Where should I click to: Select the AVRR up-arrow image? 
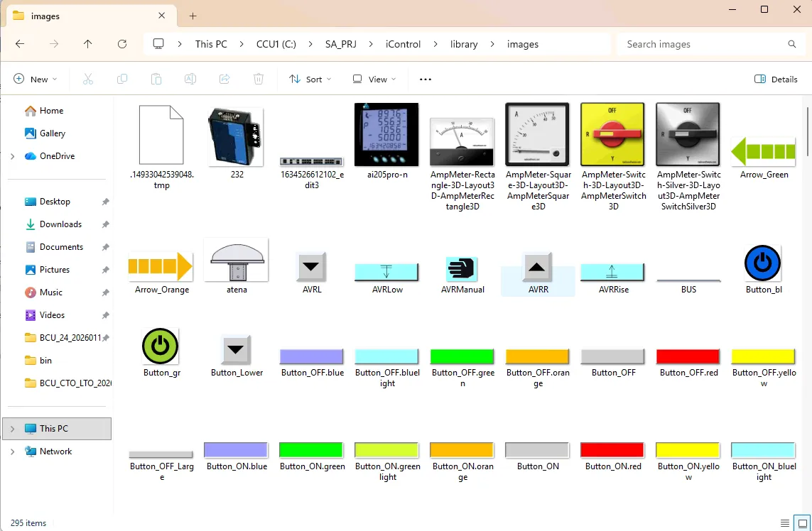pos(538,274)
